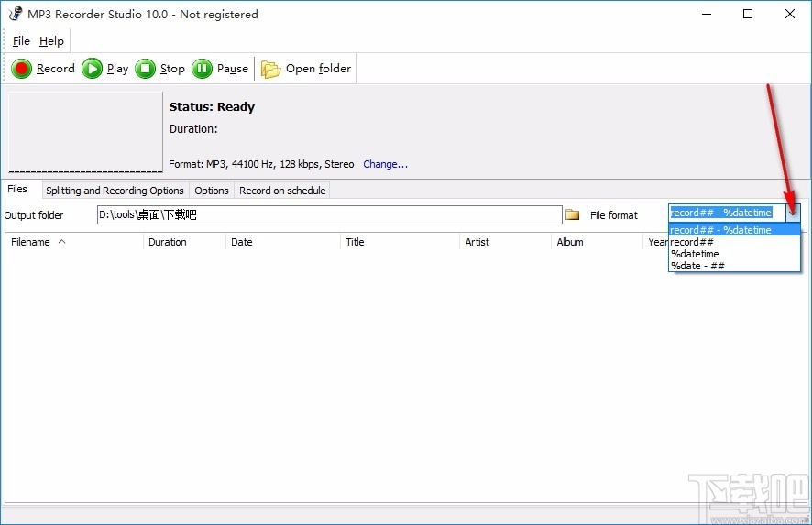Start recording with the red Record button

click(43, 69)
